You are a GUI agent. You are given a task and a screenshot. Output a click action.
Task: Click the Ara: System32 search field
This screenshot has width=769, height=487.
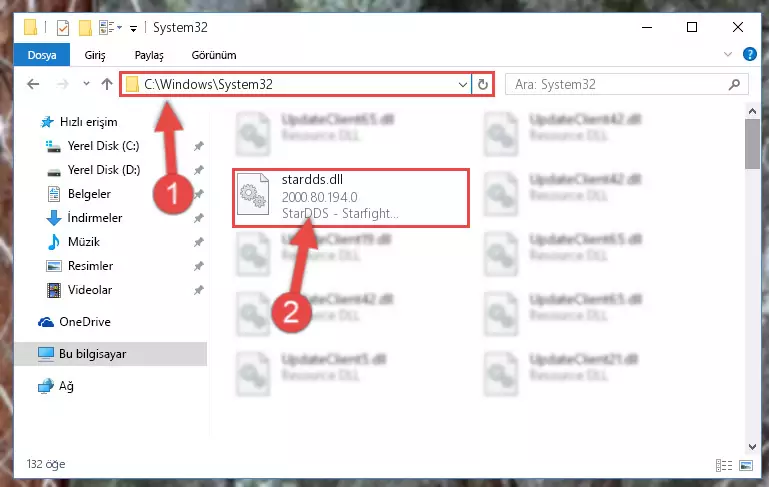pos(620,84)
